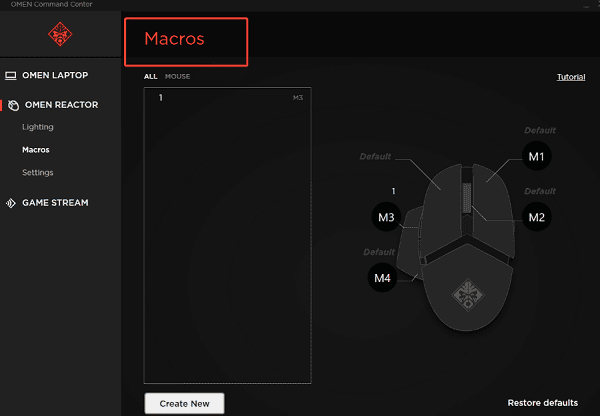Select the M4 mouse button marker
Image resolution: width=600 pixels, height=416 pixels.
382,279
